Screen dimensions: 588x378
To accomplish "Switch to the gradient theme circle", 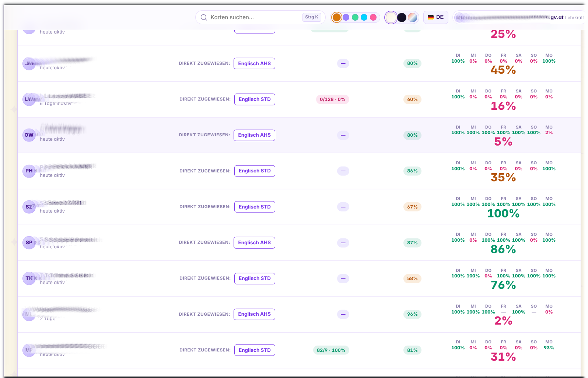I will tap(412, 17).
